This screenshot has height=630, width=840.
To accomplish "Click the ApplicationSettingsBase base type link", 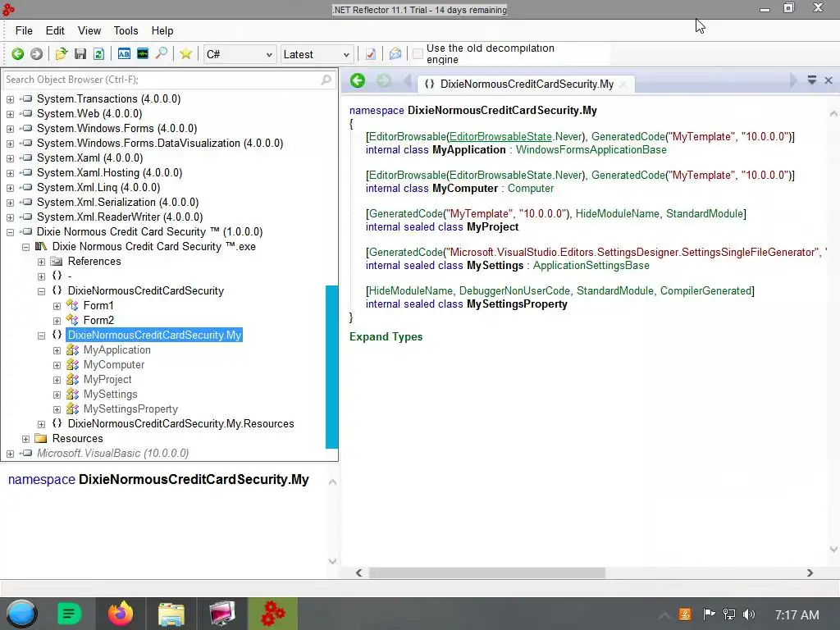I will click(591, 265).
